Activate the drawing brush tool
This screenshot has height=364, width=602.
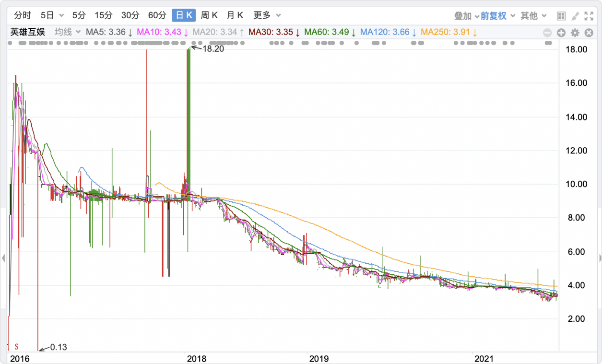pos(575,16)
